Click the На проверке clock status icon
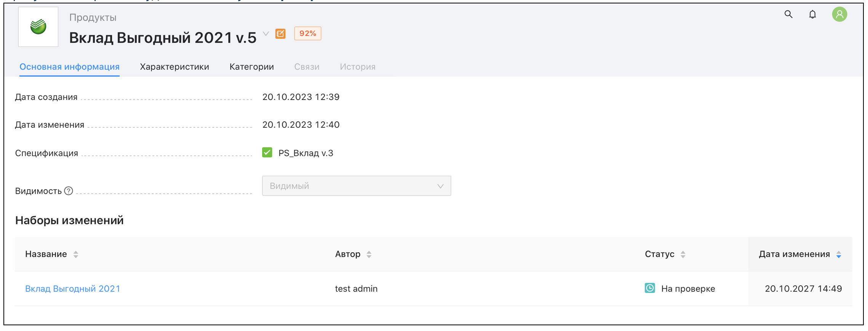The height and width of the screenshot is (331, 868). [650, 288]
